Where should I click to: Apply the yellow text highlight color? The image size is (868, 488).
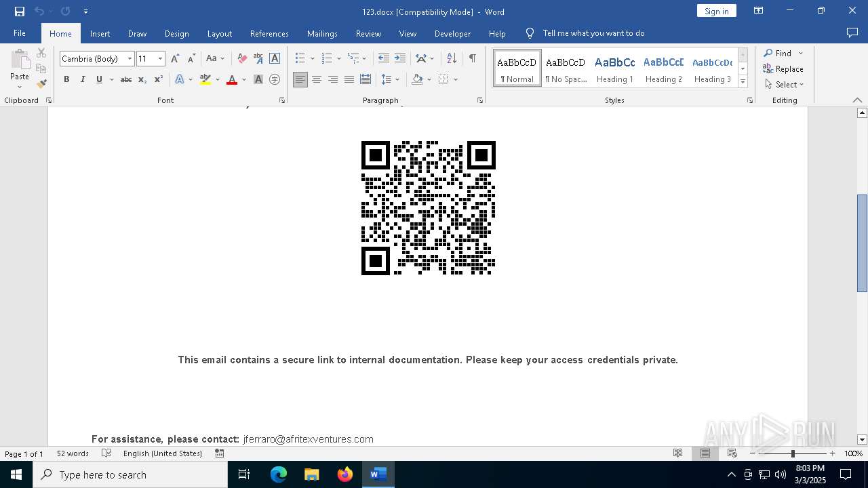[205, 79]
